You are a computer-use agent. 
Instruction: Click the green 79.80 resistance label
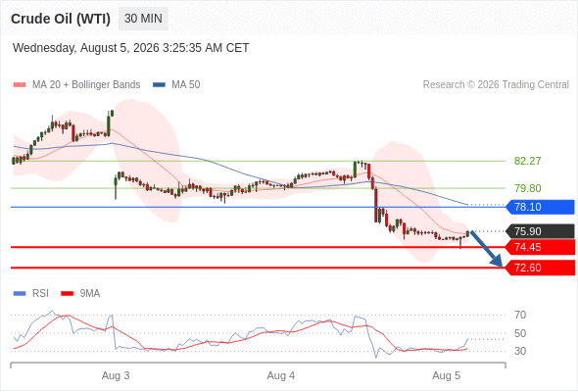[x=528, y=188]
